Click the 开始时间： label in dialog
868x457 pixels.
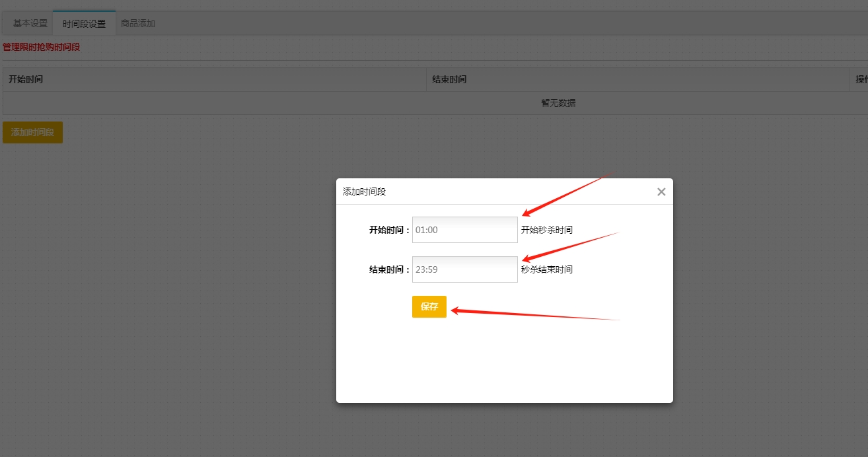[x=390, y=230]
